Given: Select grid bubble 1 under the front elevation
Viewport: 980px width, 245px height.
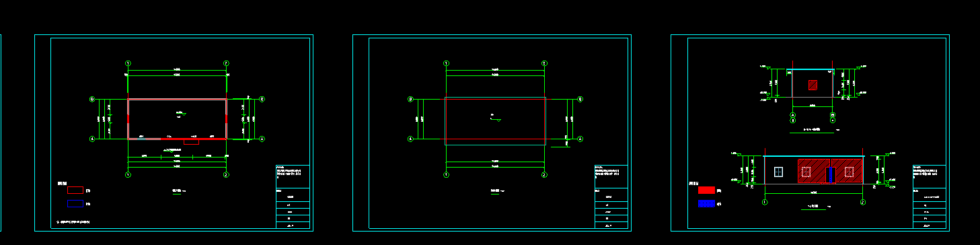Looking at the screenshot, I should point(764,202).
